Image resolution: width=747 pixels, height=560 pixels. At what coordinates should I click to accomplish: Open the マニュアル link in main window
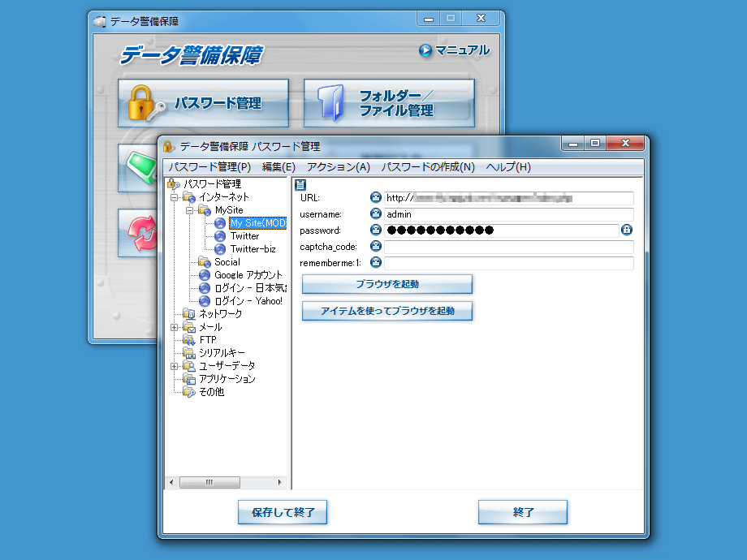(455, 50)
